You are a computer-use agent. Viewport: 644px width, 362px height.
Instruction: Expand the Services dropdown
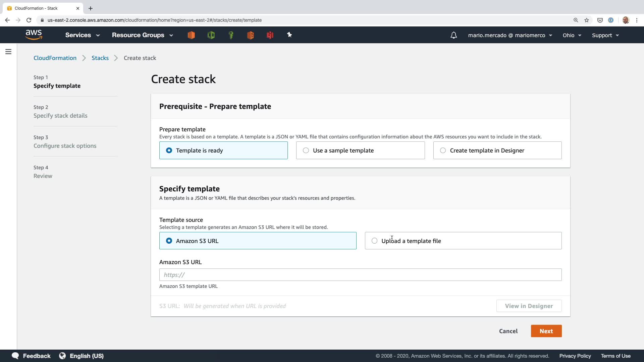(x=83, y=35)
